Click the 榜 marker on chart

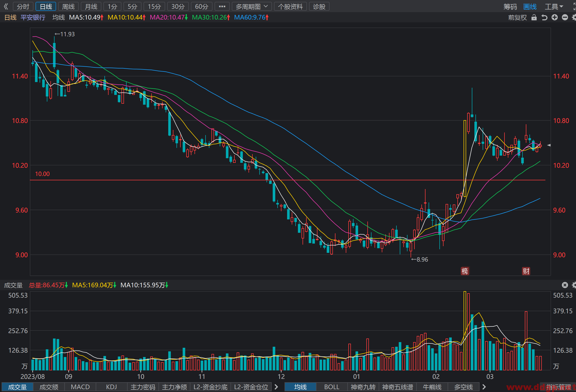point(465,271)
